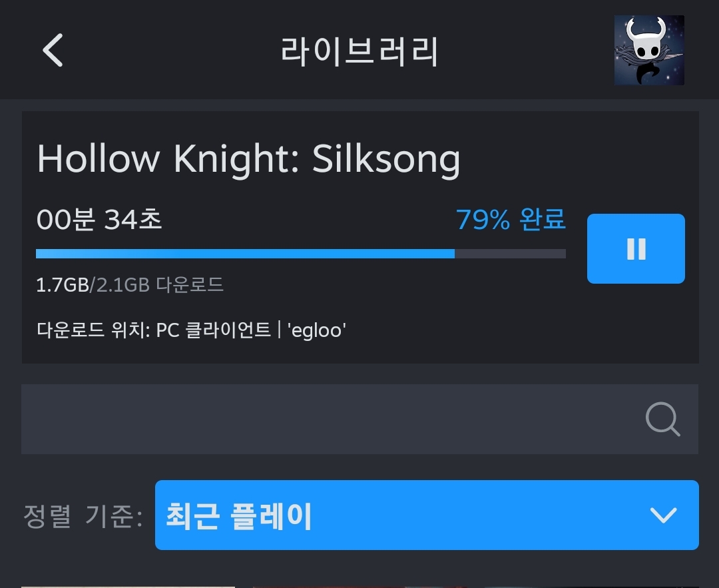This screenshot has height=588, width=719.
Task: Tap the 다운로드 위치 label text
Action: [x=93, y=330]
